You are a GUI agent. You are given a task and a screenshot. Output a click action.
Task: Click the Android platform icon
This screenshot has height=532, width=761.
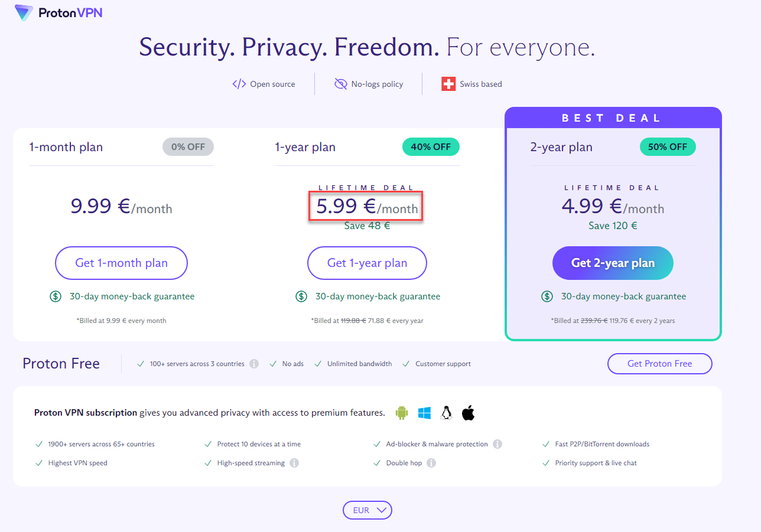click(x=402, y=413)
